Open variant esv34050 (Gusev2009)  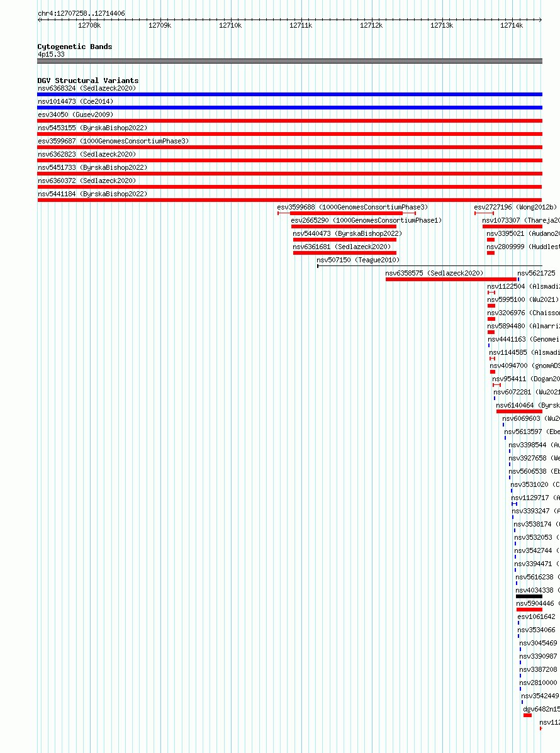coord(76,114)
